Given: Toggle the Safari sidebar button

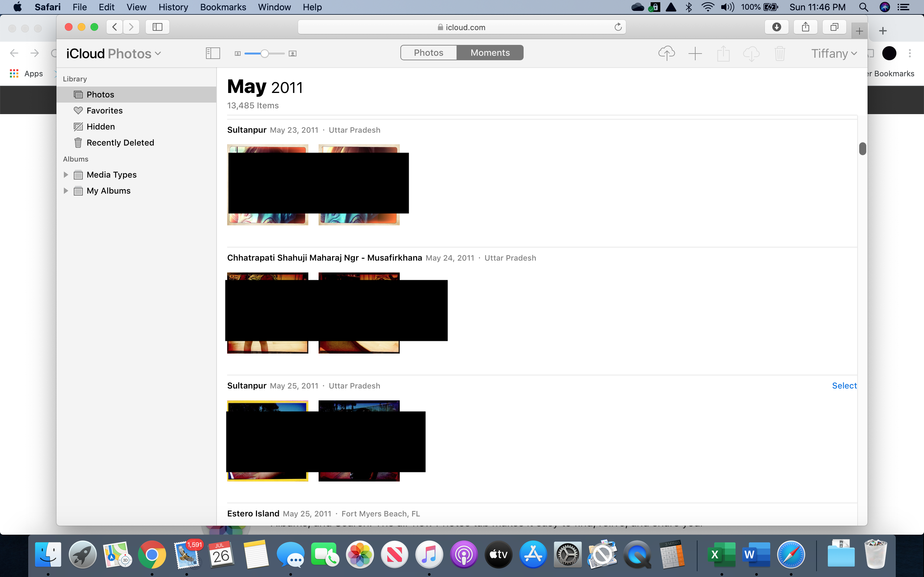Looking at the screenshot, I should [x=157, y=27].
